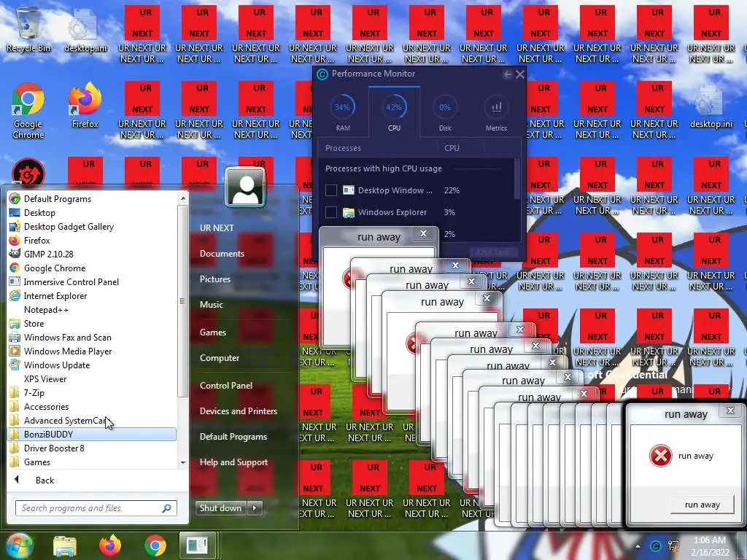This screenshot has height=560, width=747.
Task: Click the programs list scrollbar thumb
Action: point(183,300)
